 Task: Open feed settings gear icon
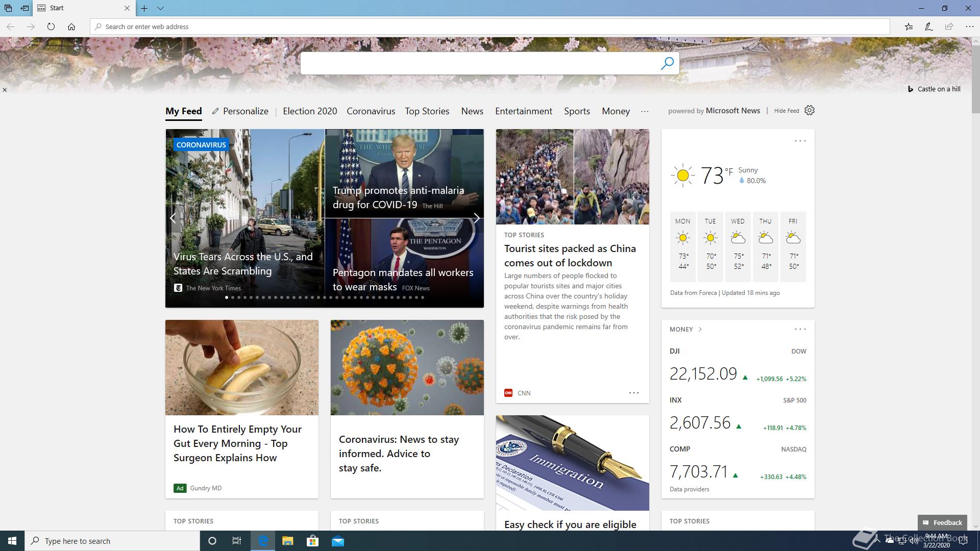pyautogui.click(x=810, y=110)
